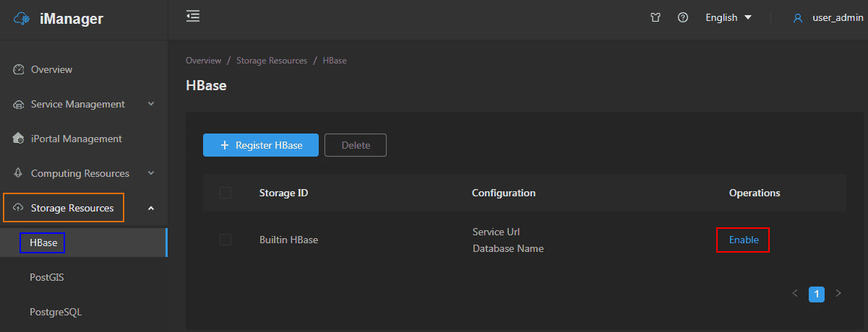Click Enable for Builtin HBase
The height and width of the screenshot is (332, 868).
point(744,240)
